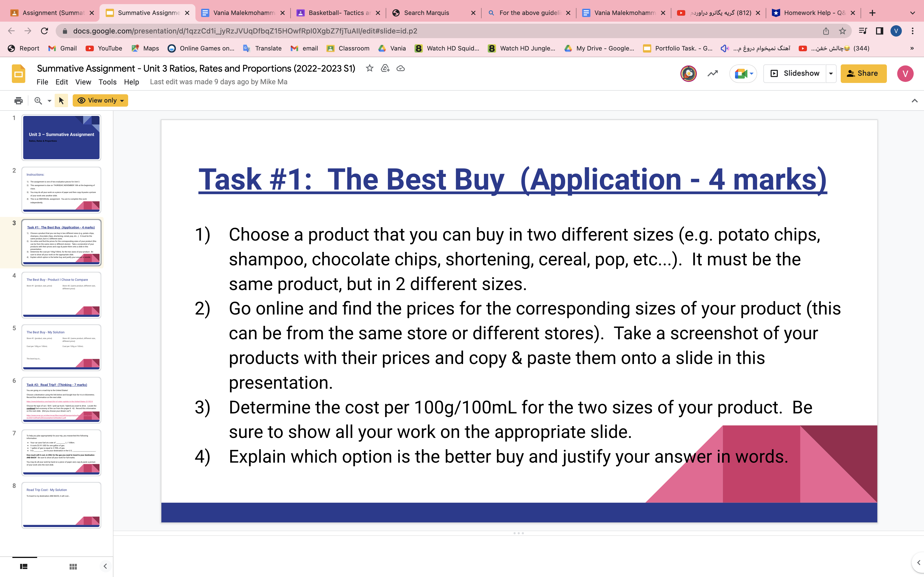Viewport: 924px width, 577px height.
Task: Open the View only mode dropdown
Action: coord(100,100)
